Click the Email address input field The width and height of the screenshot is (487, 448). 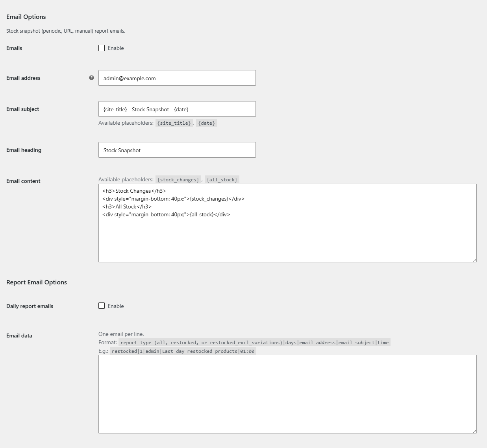[177, 78]
